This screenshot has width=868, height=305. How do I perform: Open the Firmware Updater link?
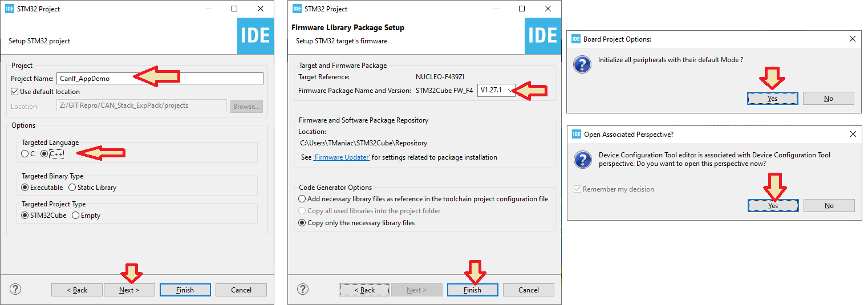point(342,157)
